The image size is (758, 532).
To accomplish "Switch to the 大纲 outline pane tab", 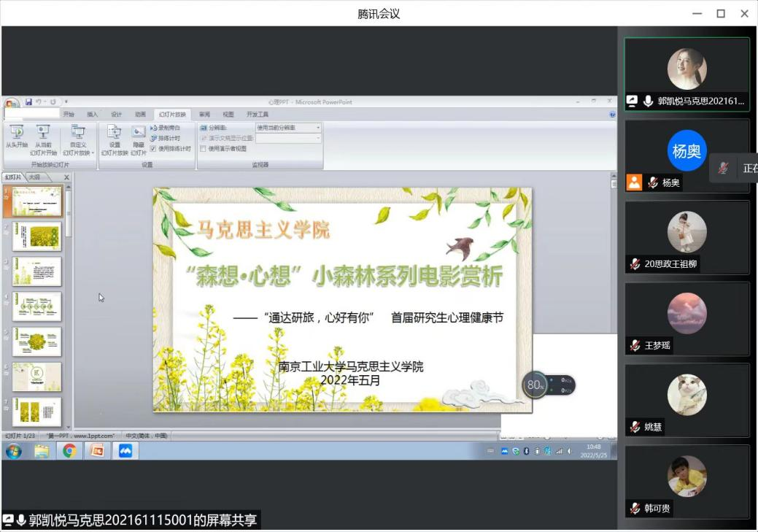I will 34,177.
